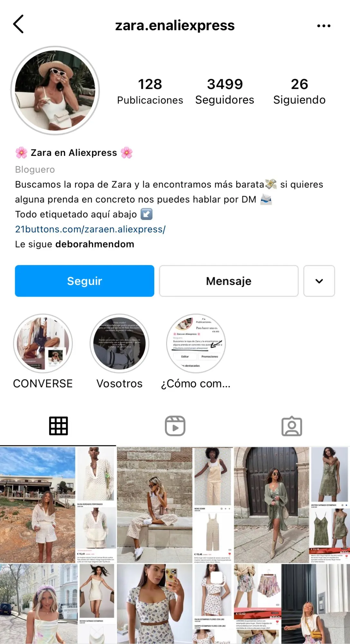The width and height of the screenshot is (350, 644).
Task: Open the denim overalls post thumbnail
Action: click(175, 505)
